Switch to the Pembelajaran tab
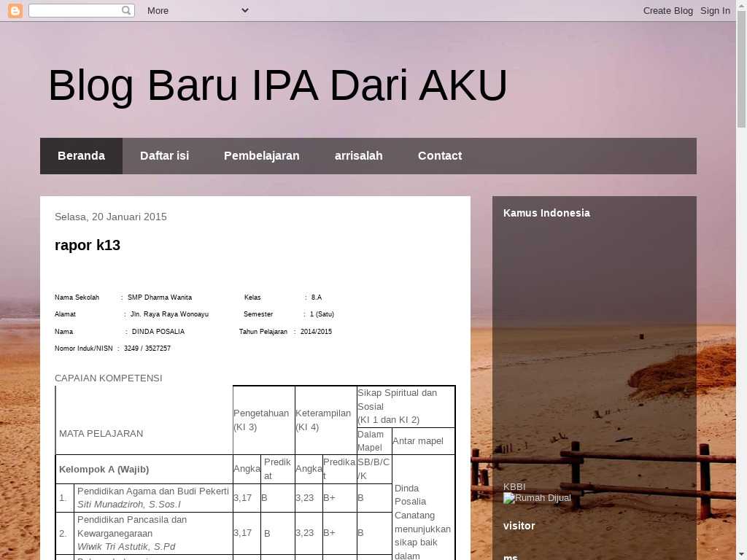 tap(261, 156)
